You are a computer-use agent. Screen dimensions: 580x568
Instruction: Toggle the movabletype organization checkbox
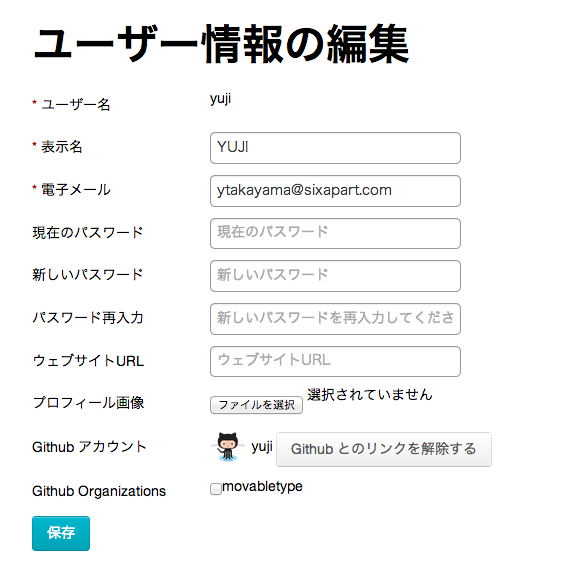(x=216, y=489)
